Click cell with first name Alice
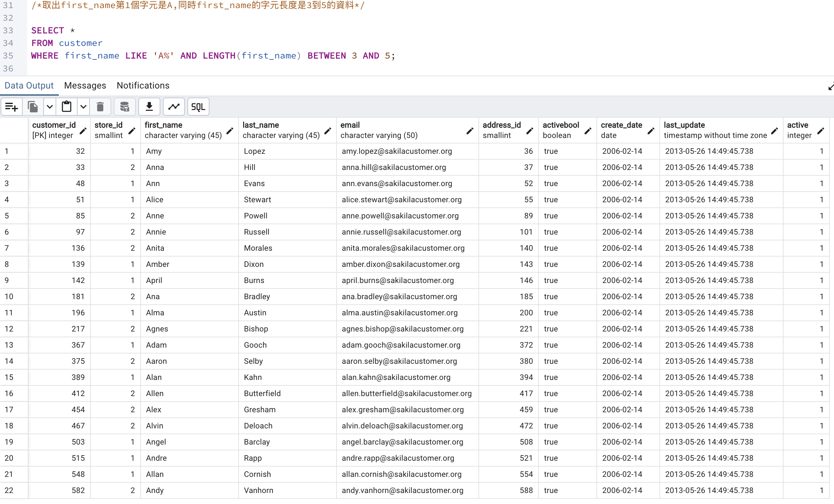 [155, 200]
